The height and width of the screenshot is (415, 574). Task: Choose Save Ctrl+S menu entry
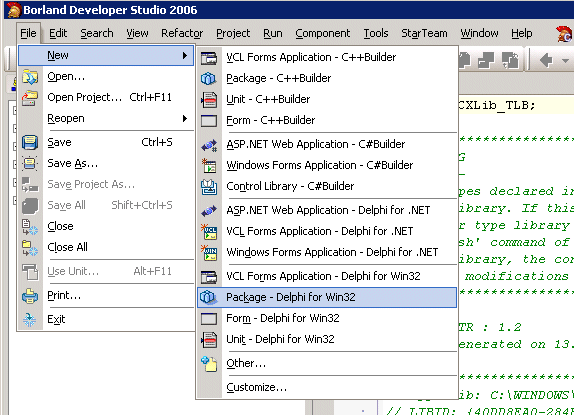point(106,142)
